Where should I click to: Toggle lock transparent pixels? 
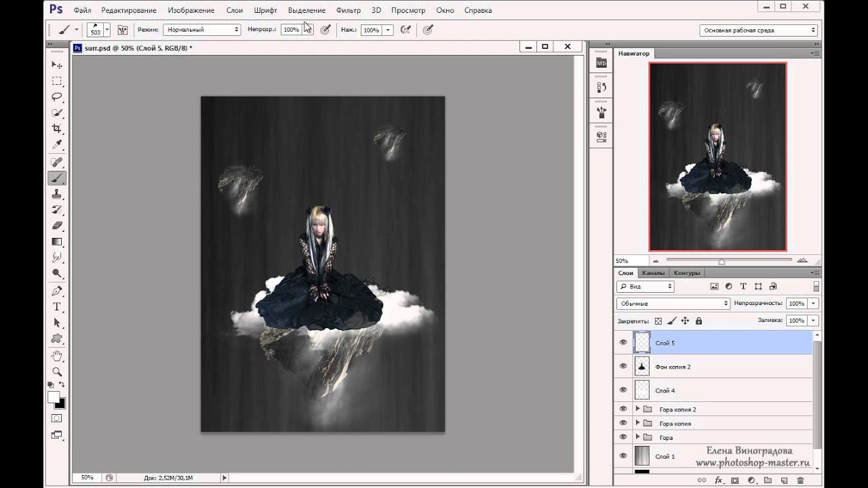657,321
